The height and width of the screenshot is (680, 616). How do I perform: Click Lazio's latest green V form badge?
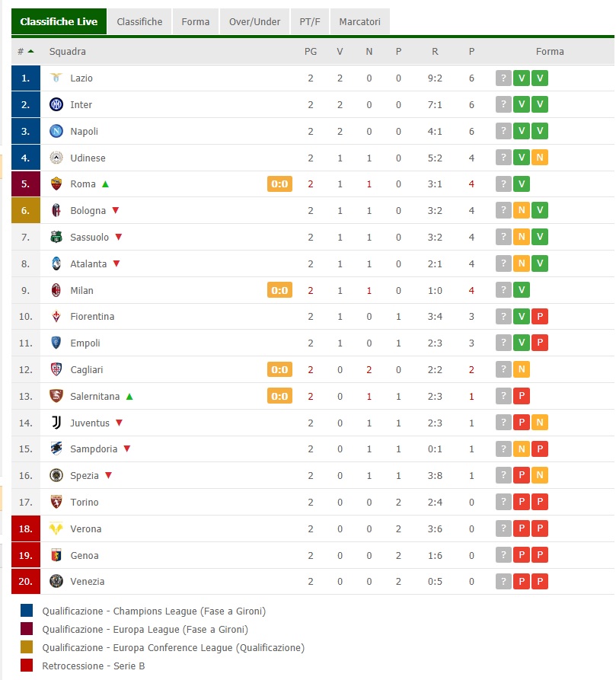[x=540, y=78]
